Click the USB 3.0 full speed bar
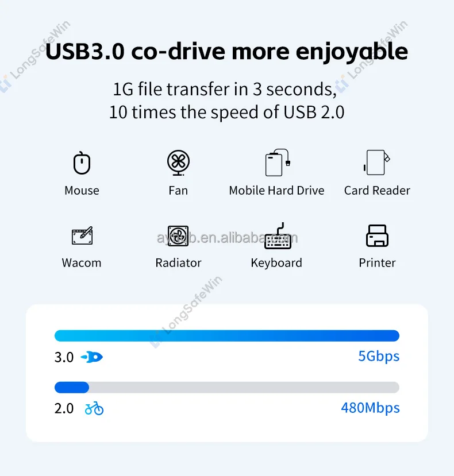Viewport: 454px width, 476px height. (x=226, y=336)
